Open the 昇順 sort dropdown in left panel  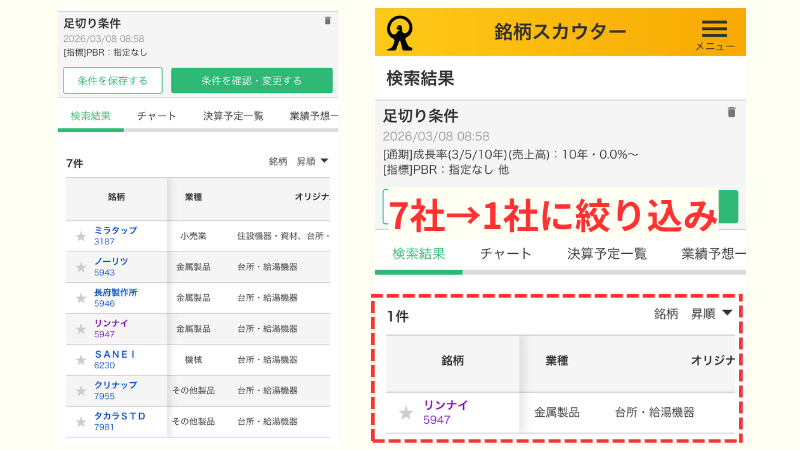pyautogui.click(x=312, y=161)
